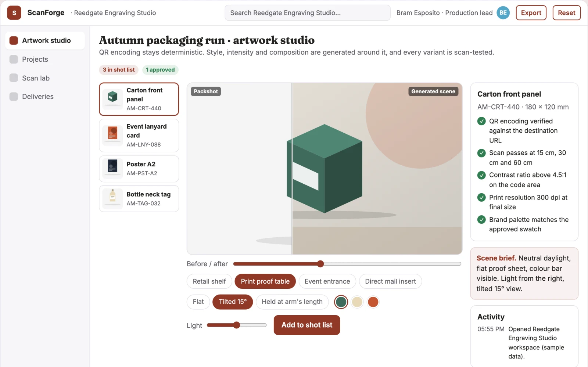Screen dimensions: 588x367
Task: Choose the Event entrance scene
Action: coord(327,281)
